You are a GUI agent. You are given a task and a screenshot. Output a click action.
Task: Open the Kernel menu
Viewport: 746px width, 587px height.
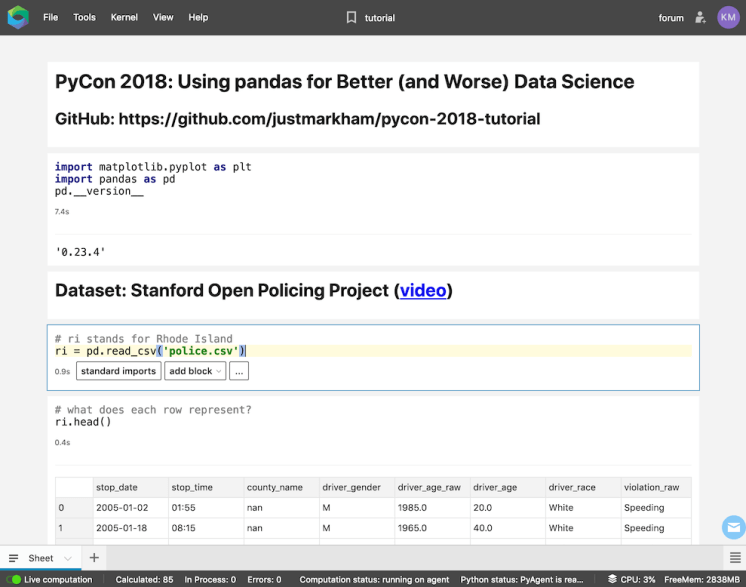click(124, 18)
